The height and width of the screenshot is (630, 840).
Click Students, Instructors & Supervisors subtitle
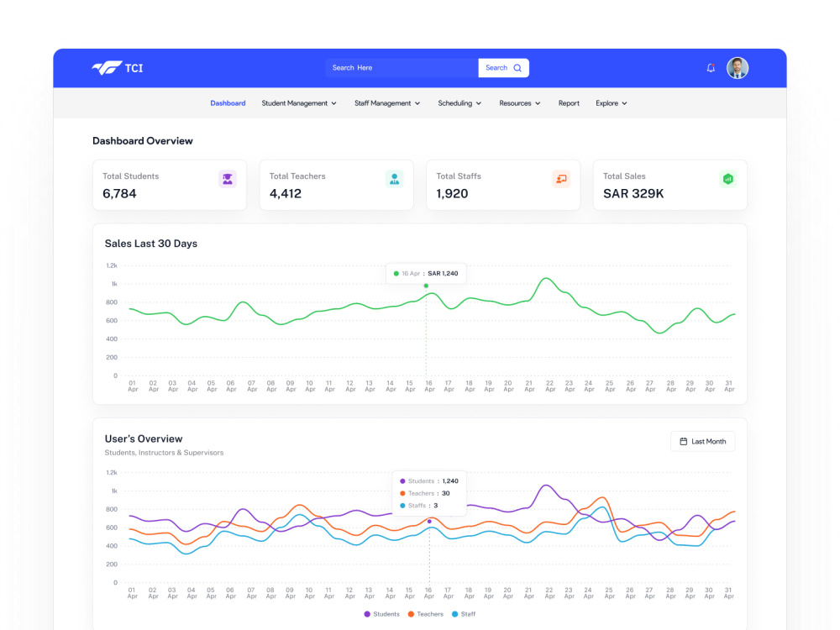pyautogui.click(x=164, y=453)
